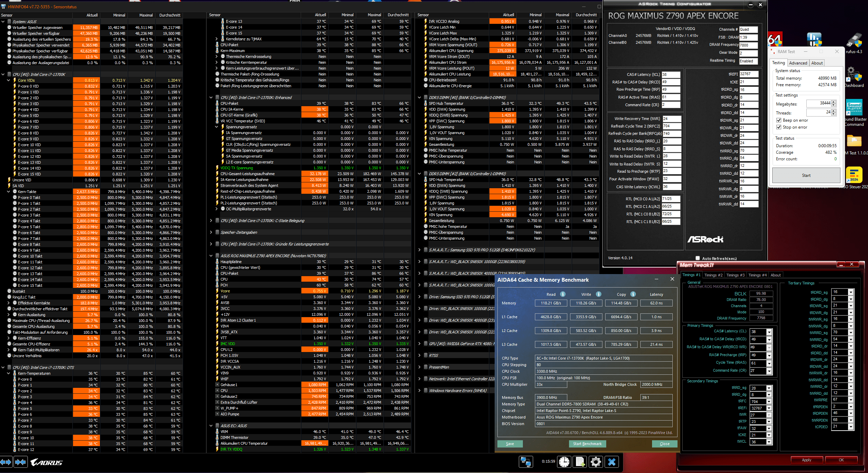Click the AIDA64 Write info icon
868x473 pixels.
pyautogui.click(x=599, y=294)
